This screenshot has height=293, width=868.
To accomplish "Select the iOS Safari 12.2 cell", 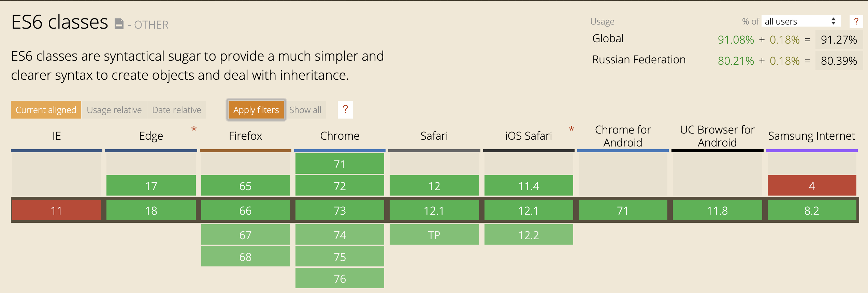I will pyautogui.click(x=529, y=235).
